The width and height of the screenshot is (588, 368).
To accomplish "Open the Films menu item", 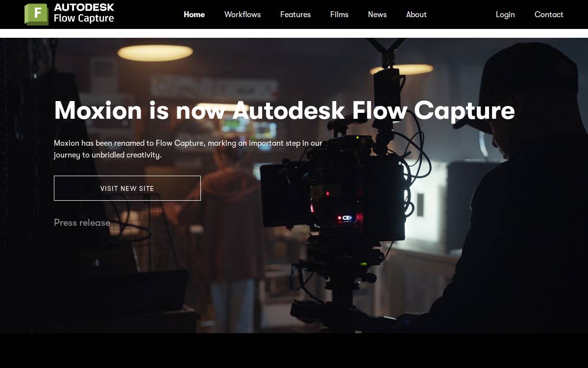I will pyautogui.click(x=339, y=15).
